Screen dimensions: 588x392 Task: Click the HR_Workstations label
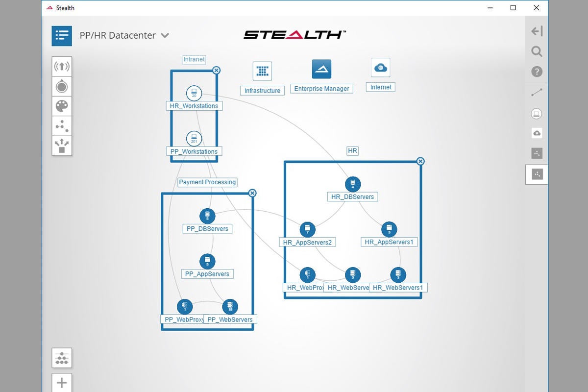coord(194,106)
